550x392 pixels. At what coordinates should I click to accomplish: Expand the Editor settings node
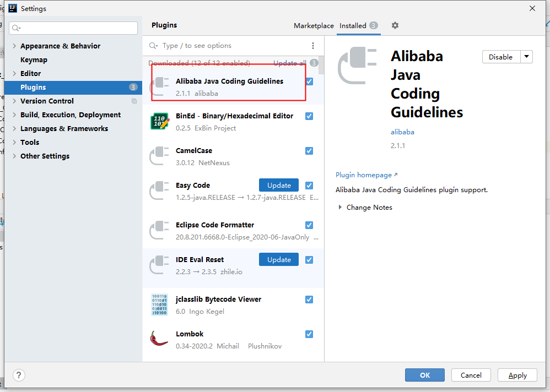tap(14, 73)
